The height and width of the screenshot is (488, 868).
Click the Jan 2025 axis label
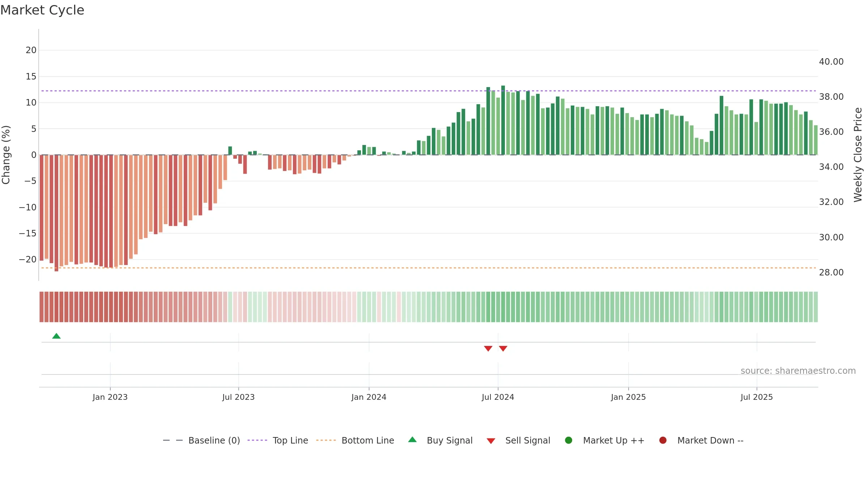point(628,397)
